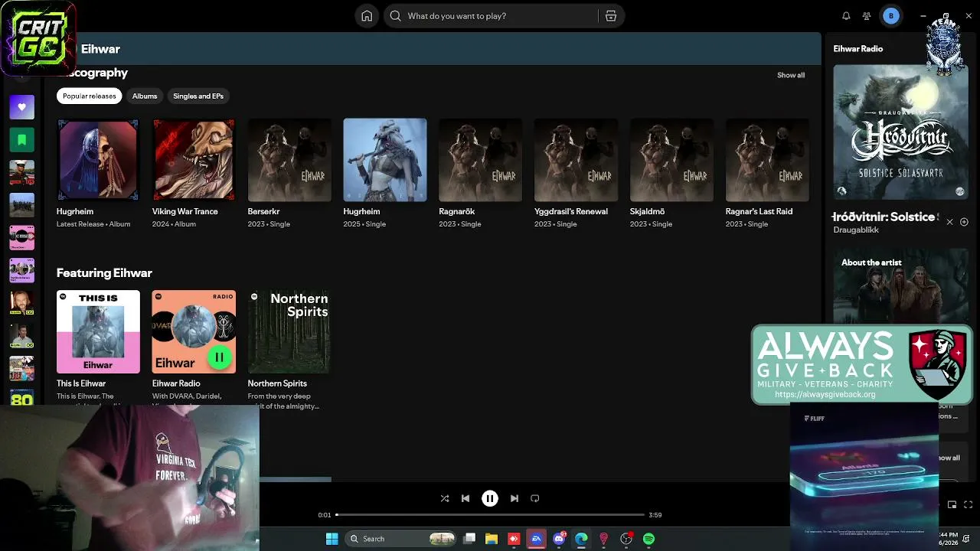
Task: Go to Spotify Home via the house icon
Action: (x=367, y=16)
